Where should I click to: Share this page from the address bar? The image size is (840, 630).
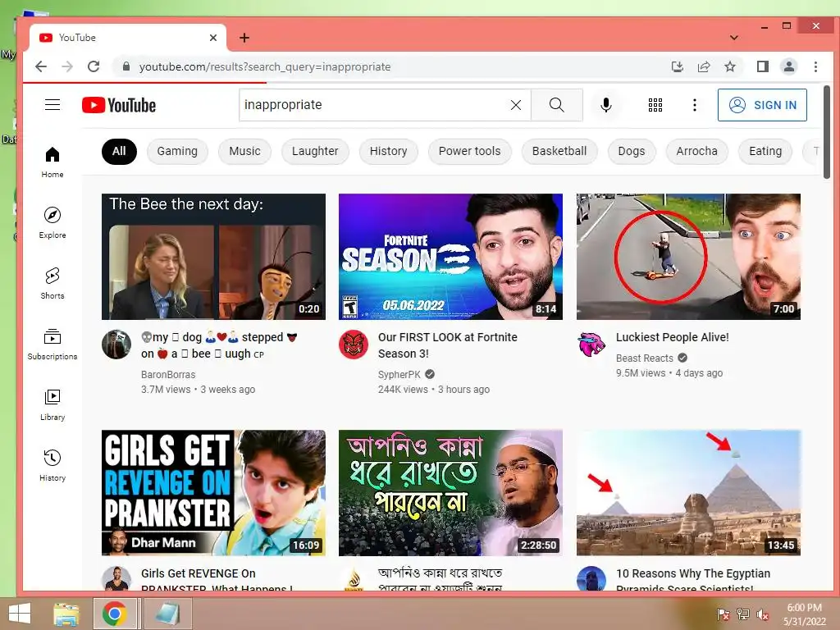tap(703, 66)
